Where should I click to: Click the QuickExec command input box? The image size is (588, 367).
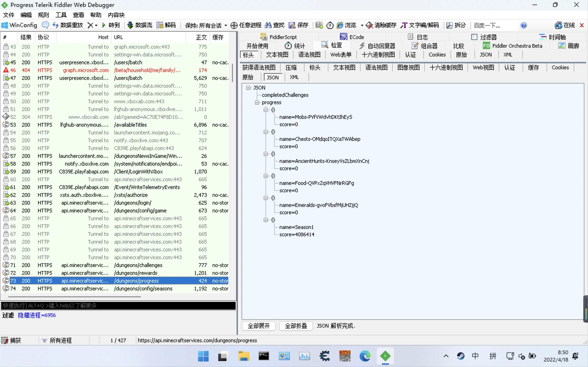coord(118,306)
